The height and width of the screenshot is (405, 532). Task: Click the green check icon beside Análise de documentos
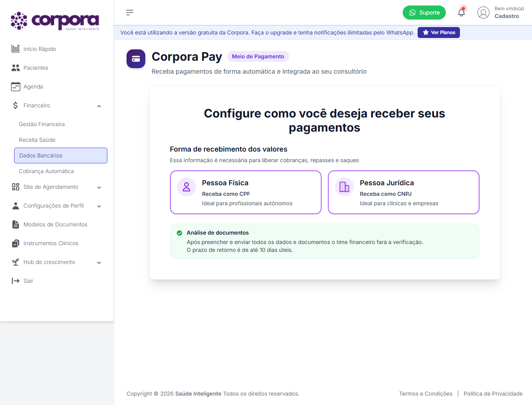pyautogui.click(x=179, y=233)
